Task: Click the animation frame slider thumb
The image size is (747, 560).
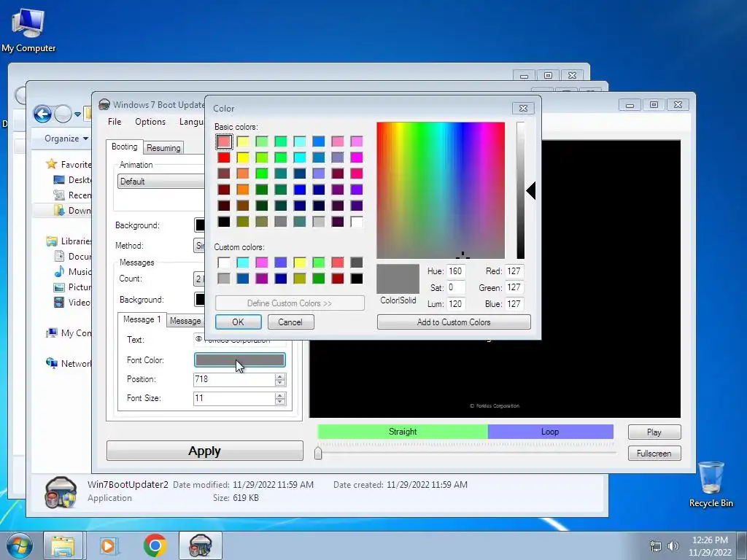Action: (318, 453)
